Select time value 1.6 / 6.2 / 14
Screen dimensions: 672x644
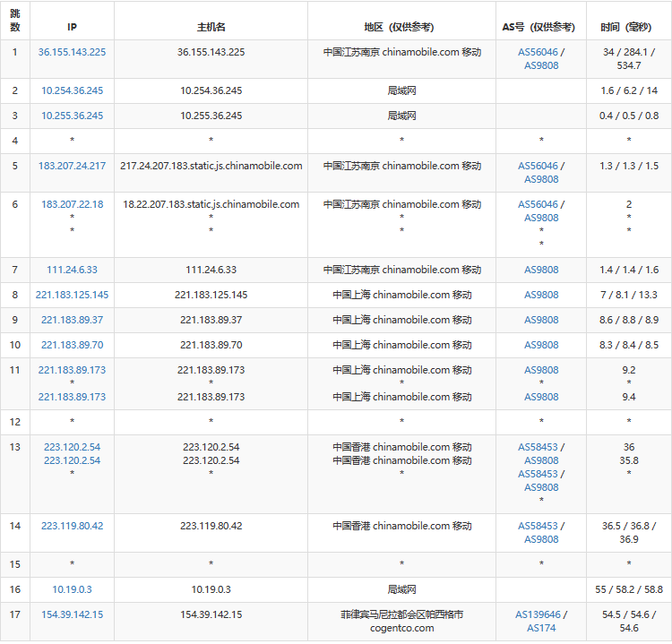point(629,90)
